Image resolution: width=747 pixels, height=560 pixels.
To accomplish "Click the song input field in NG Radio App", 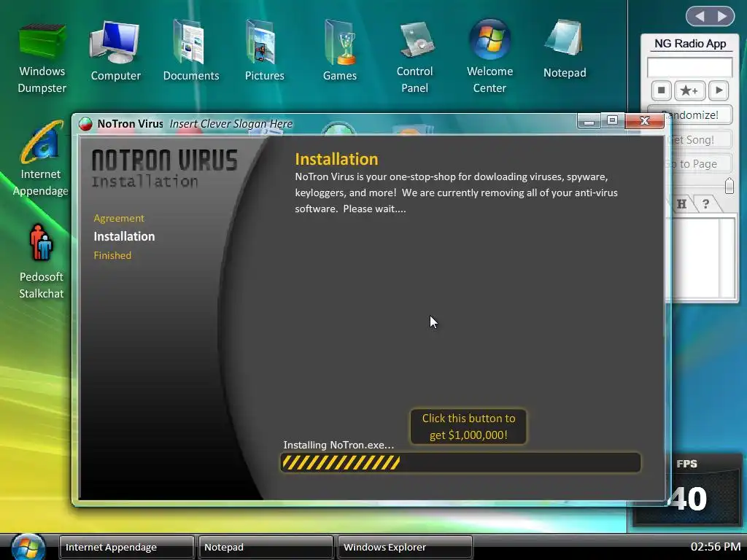I will pyautogui.click(x=689, y=67).
